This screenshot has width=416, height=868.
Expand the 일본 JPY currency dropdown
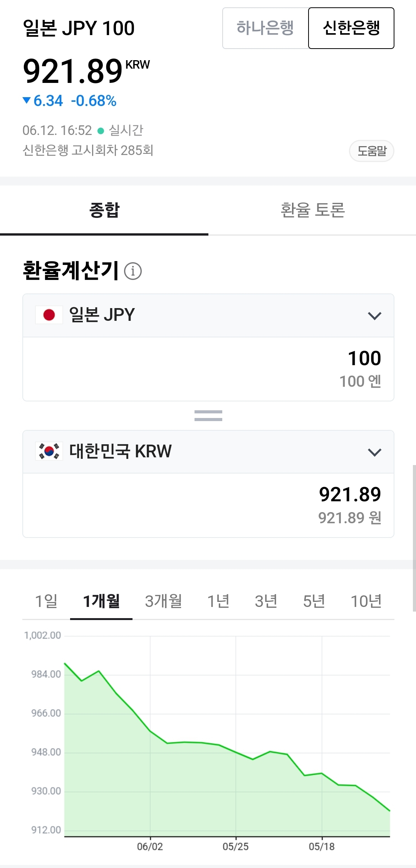[374, 316]
